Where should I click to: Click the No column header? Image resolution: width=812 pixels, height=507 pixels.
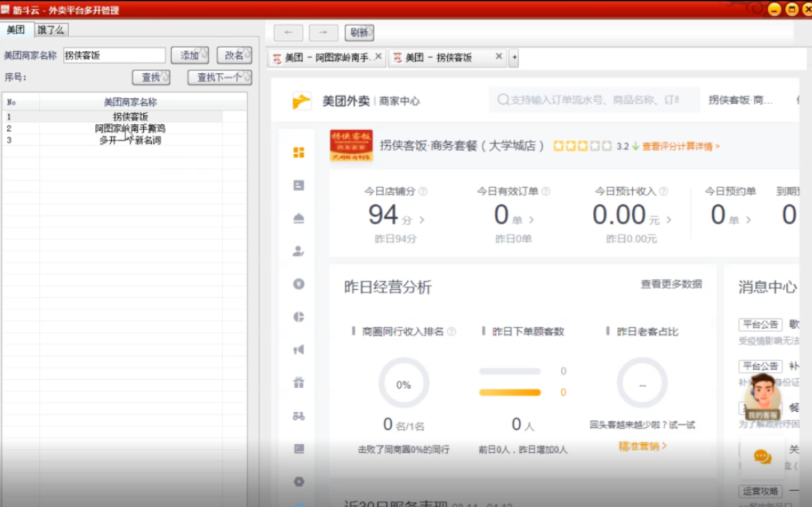click(x=21, y=102)
